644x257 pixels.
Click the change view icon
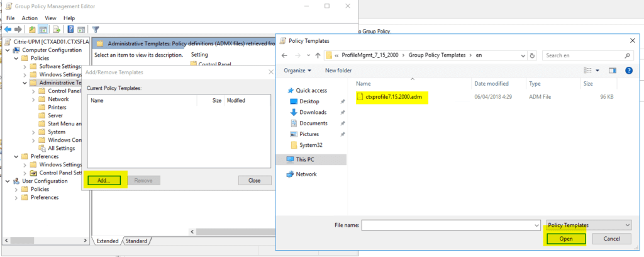pos(588,71)
